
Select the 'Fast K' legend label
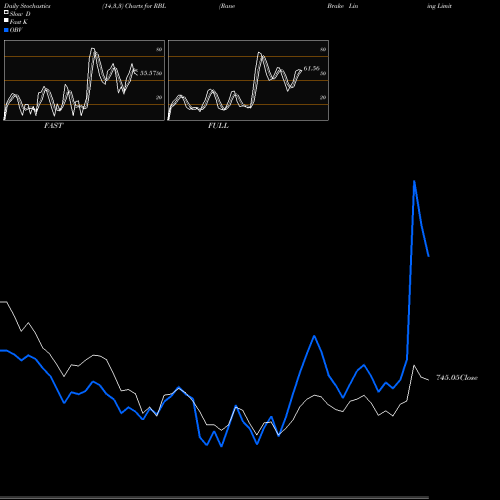[19, 22]
